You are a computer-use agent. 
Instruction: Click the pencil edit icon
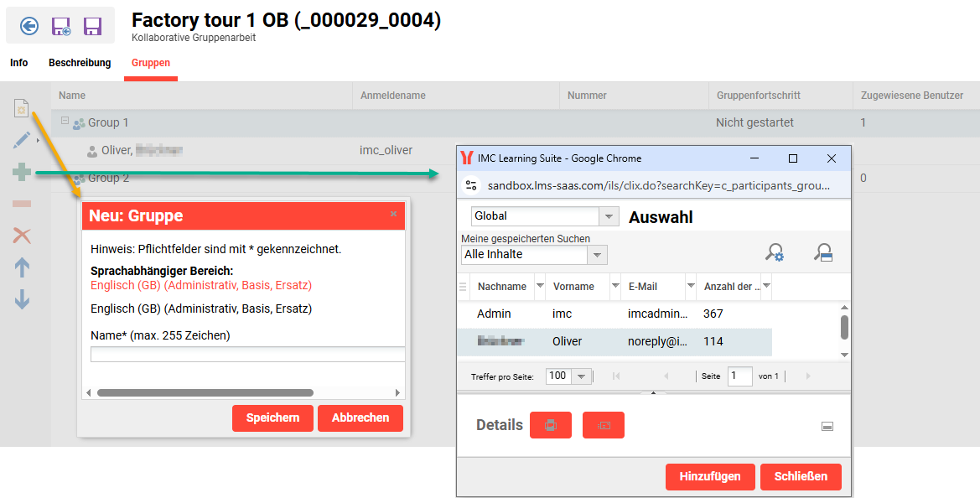click(x=22, y=140)
